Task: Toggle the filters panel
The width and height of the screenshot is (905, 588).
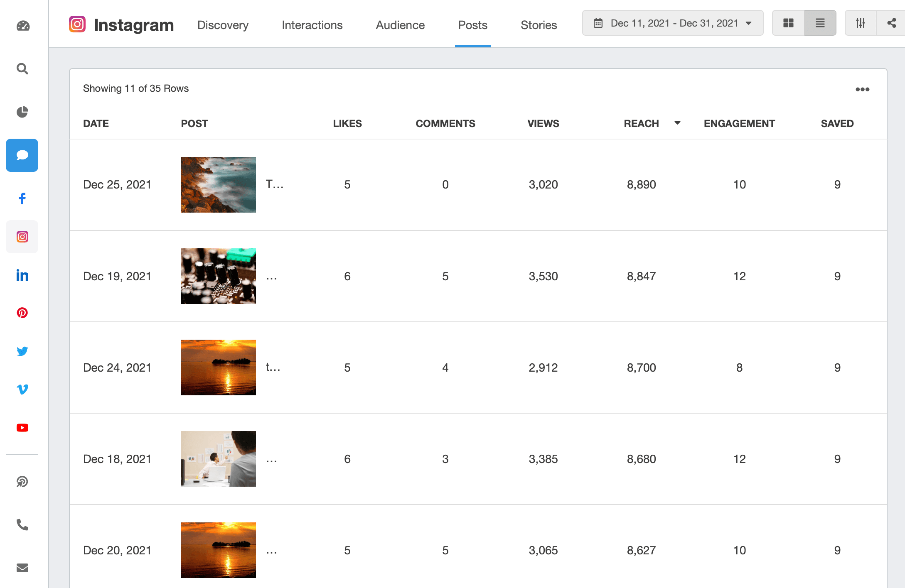Action: click(x=860, y=23)
